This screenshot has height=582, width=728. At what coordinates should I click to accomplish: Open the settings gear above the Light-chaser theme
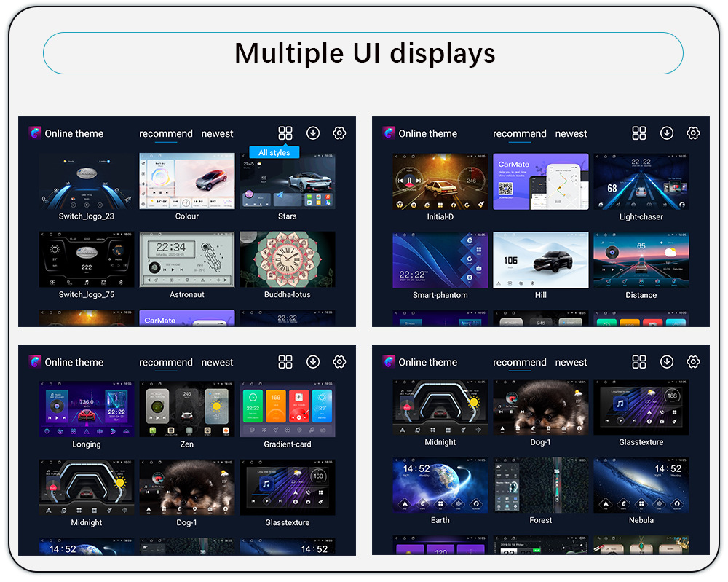pos(693,133)
